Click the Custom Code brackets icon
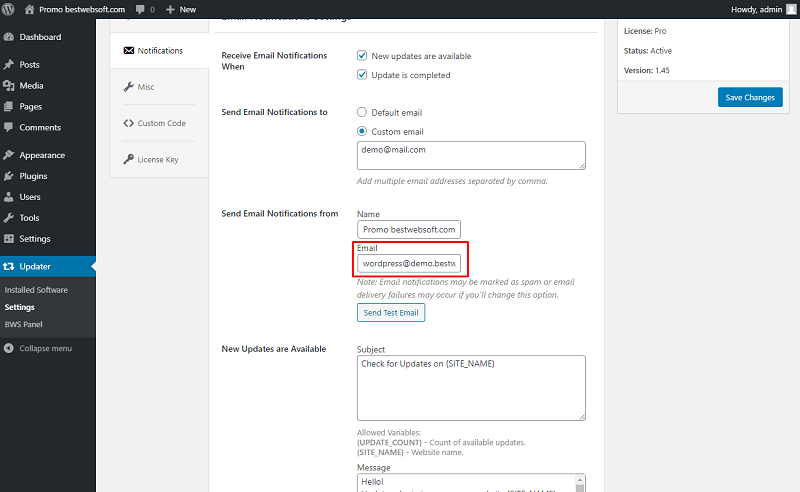Screen dimensions: 800x492 coord(129,123)
